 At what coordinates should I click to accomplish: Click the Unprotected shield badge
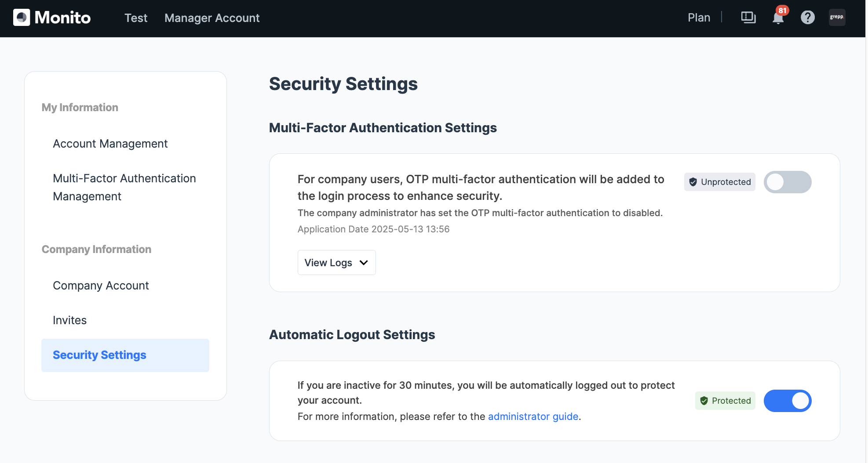719,182
